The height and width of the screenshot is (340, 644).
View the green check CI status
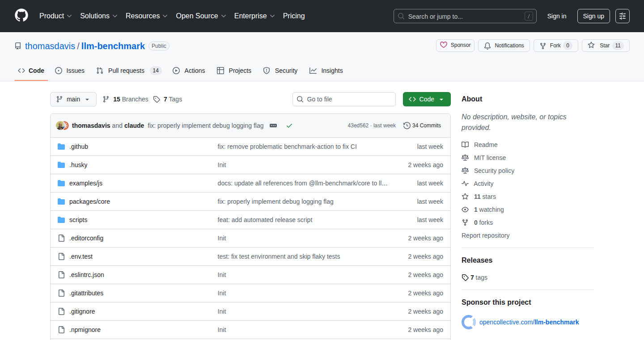tap(289, 126)
